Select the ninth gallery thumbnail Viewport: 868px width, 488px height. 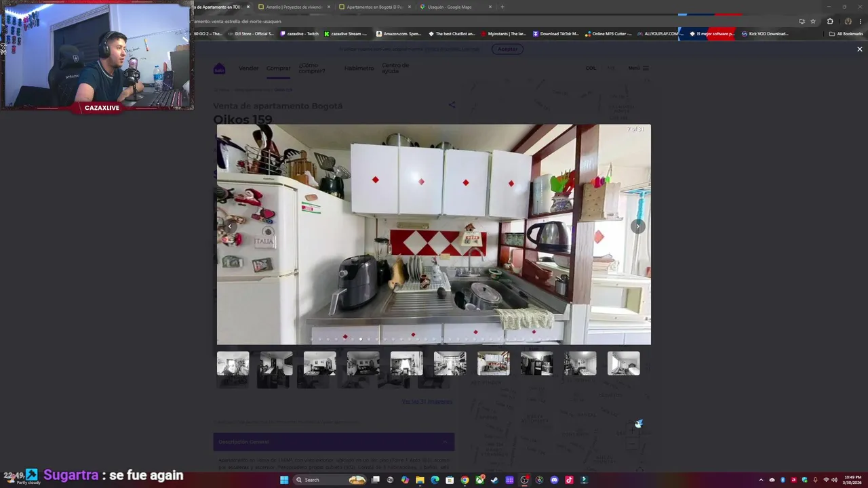pos(580,363)
